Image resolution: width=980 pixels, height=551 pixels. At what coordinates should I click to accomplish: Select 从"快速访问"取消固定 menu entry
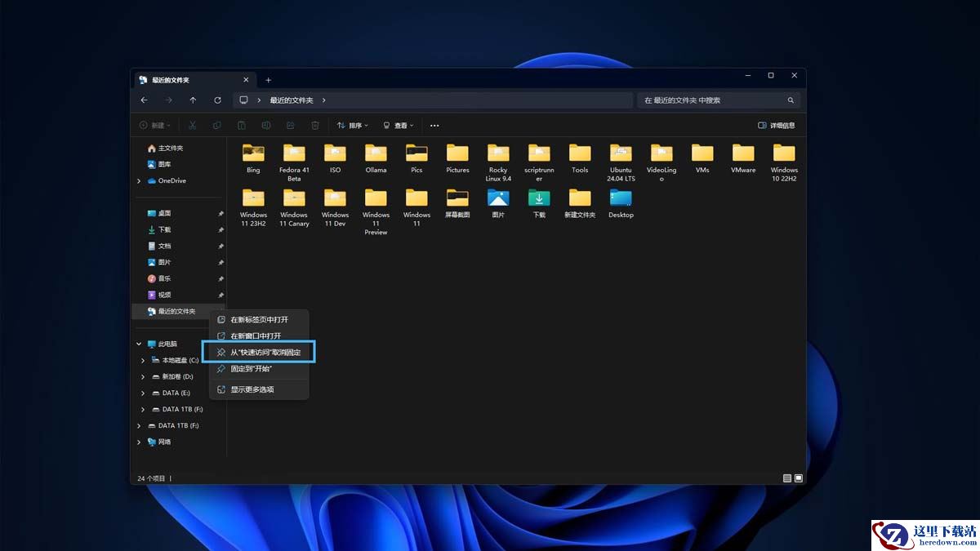[x=259, y=353]
